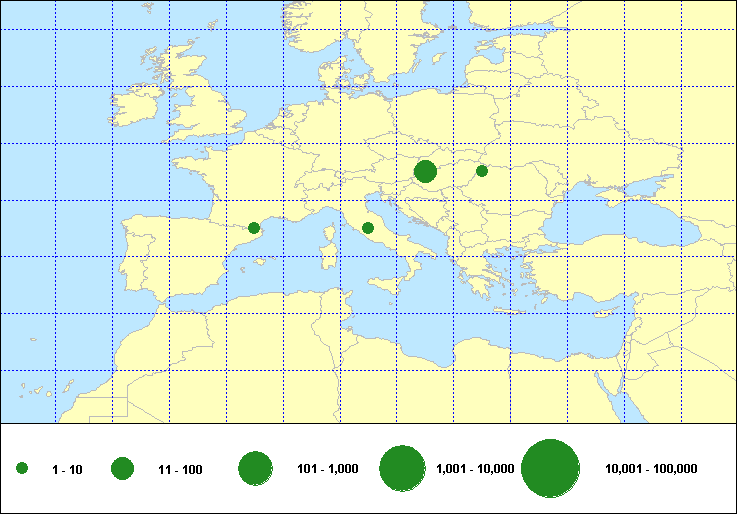This screenshot has height=514, width=737.
Task: Click the "1 - 10" legend label
Action: click(69, 469)
